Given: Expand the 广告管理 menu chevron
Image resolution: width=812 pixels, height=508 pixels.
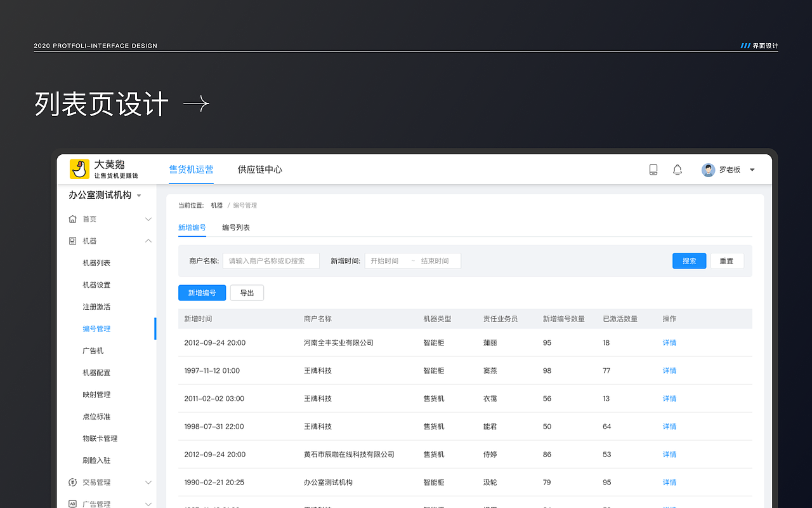Looking at the screenshot, I should point(148,504).
